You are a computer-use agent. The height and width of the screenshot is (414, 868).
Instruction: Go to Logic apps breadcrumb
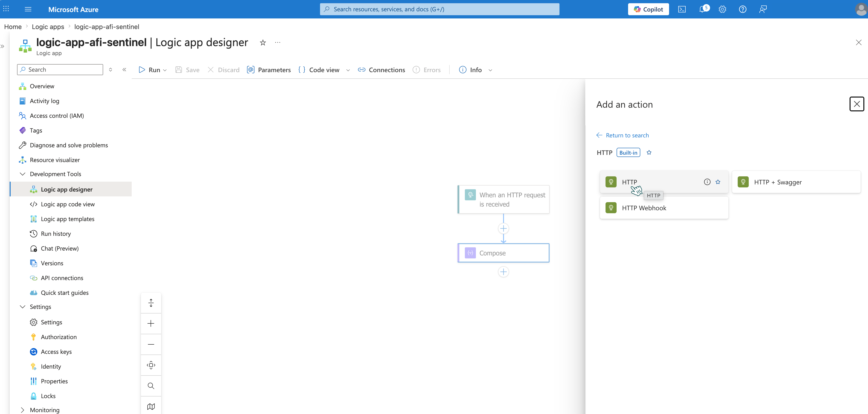click(48, 27)
